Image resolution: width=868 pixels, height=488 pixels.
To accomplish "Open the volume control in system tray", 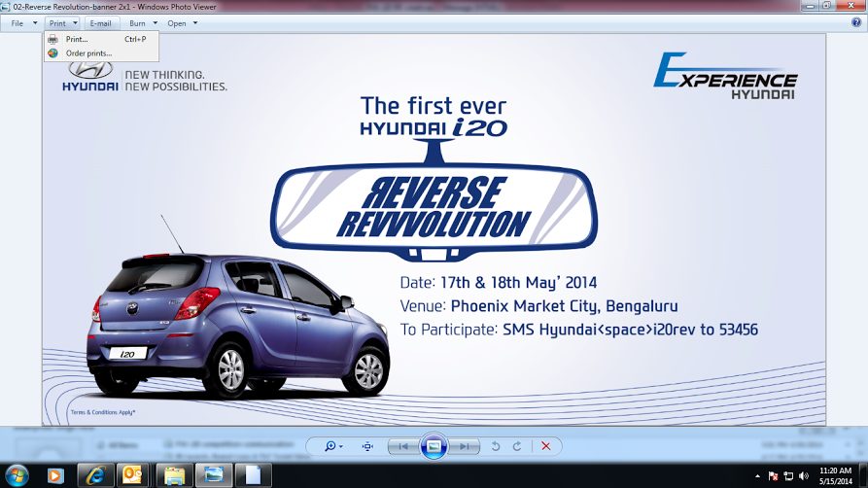I will tap(804, 475).
